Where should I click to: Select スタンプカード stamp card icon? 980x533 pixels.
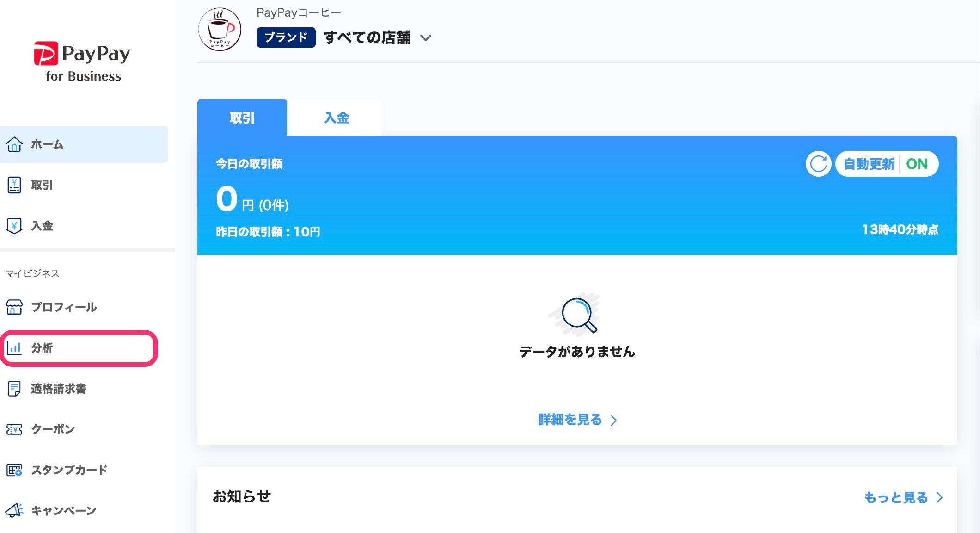click(14, 470)
